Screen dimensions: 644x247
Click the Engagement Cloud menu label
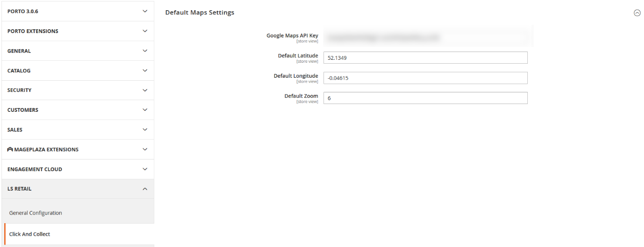(x=35, y=169)
